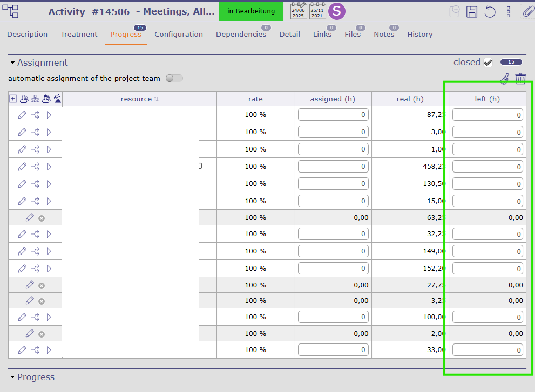Viewport: 535px width, 392px height.
Task: Click the undo changes arrow icon
Action: pyautogui.click(x=490, y=12)
